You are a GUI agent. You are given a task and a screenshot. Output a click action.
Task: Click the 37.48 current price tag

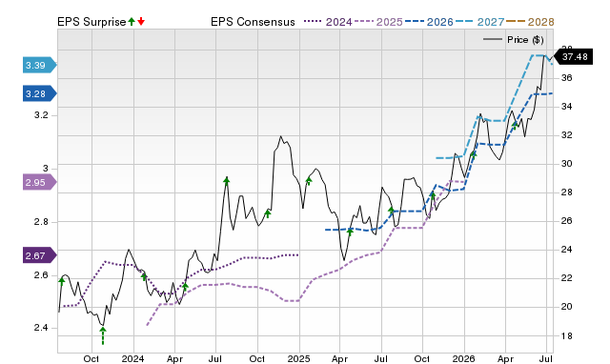[573, 57]
